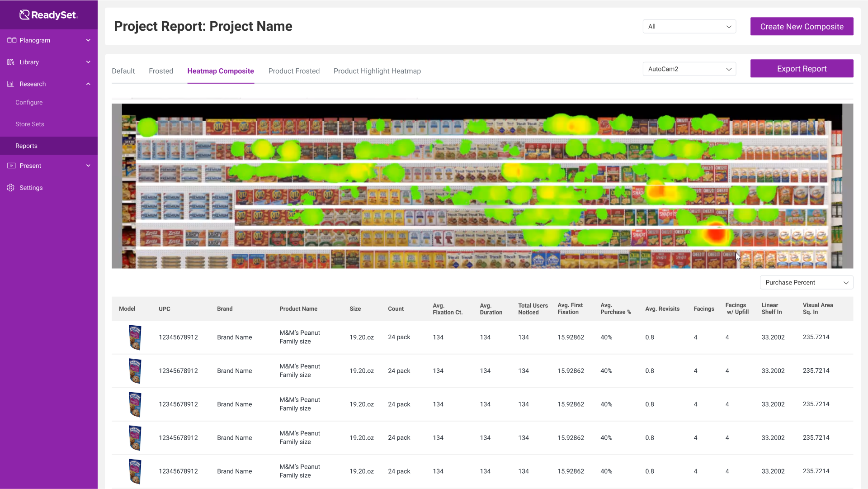Sort by the Brand column header
The image size is (868, 489).
[x=225, y=309]
